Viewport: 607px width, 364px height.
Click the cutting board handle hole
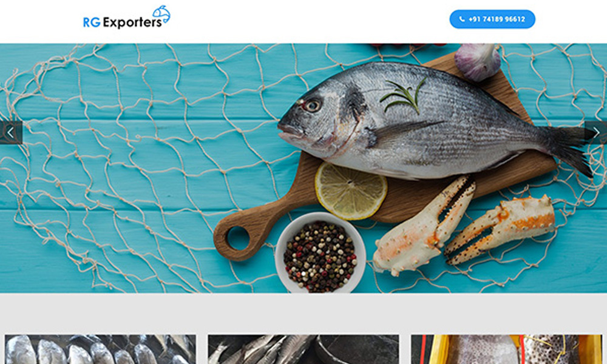coord(239,238)
